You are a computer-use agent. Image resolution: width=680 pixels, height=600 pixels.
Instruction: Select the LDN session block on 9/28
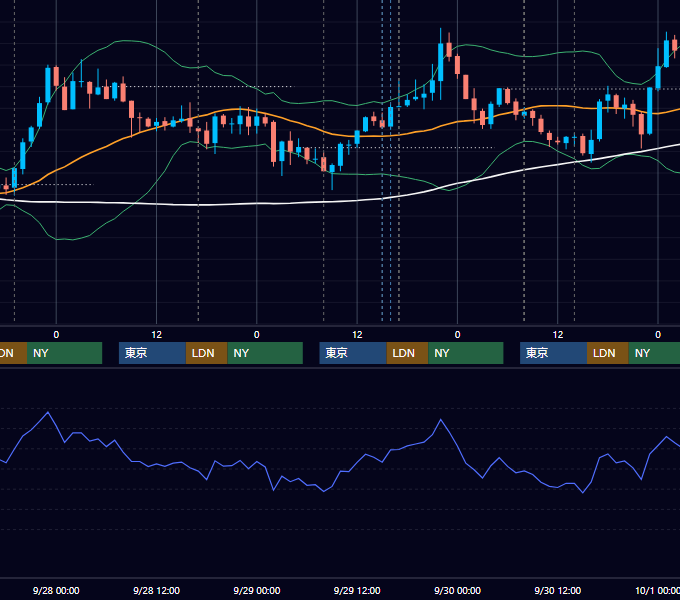pos(206,353)
